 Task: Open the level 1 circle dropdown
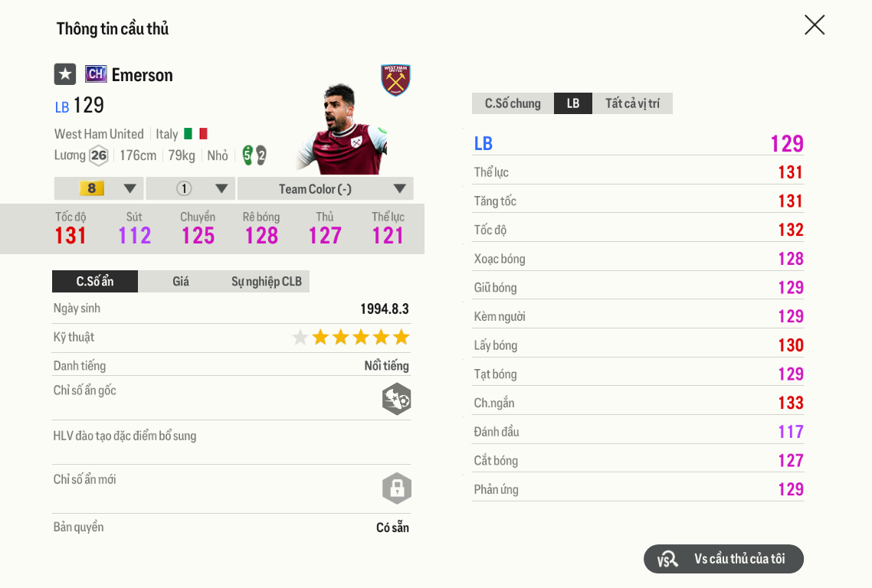(x=191, y=188)
